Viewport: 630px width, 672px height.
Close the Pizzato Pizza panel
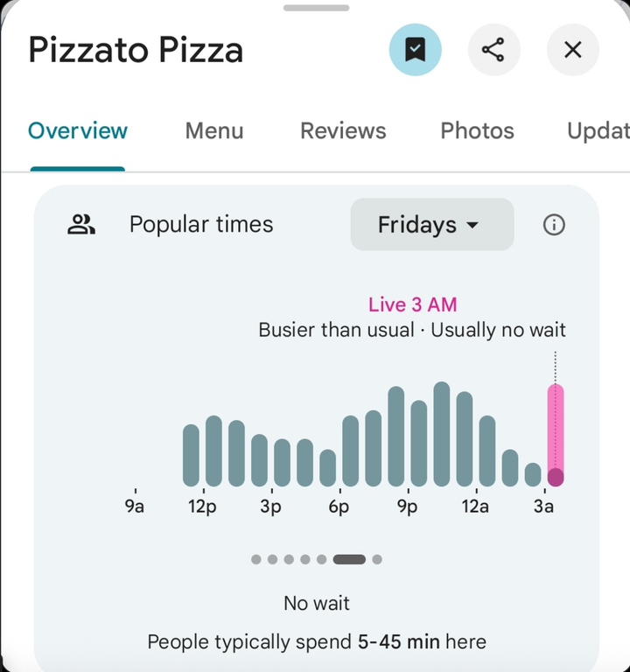(x=573, y=50)
